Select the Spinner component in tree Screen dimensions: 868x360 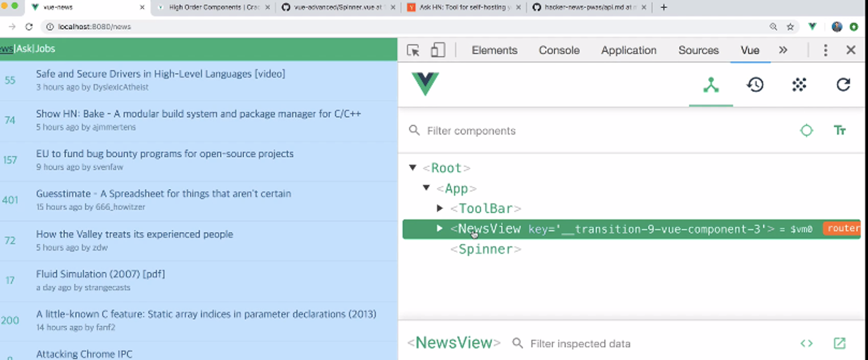[x=486, y=250]
